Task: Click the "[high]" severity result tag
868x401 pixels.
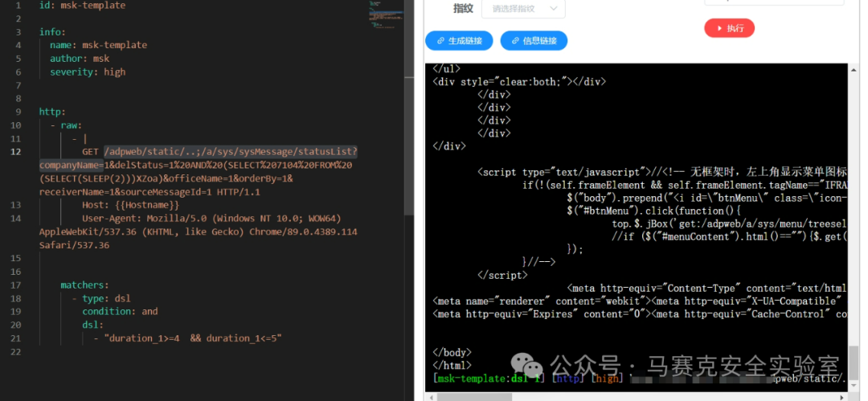Action: [x=608, y=378]
